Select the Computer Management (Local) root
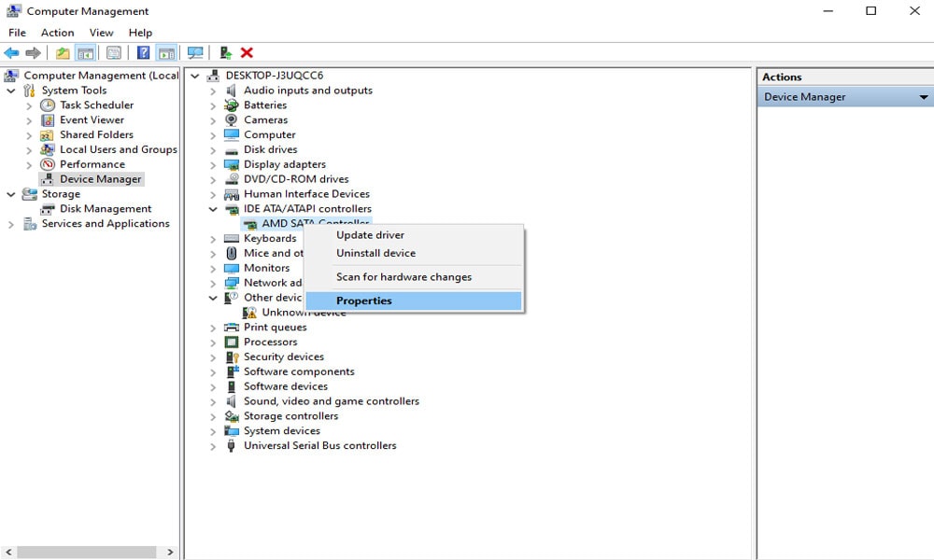The width and height of the screenshot is (934, 560). coord(101,76)
